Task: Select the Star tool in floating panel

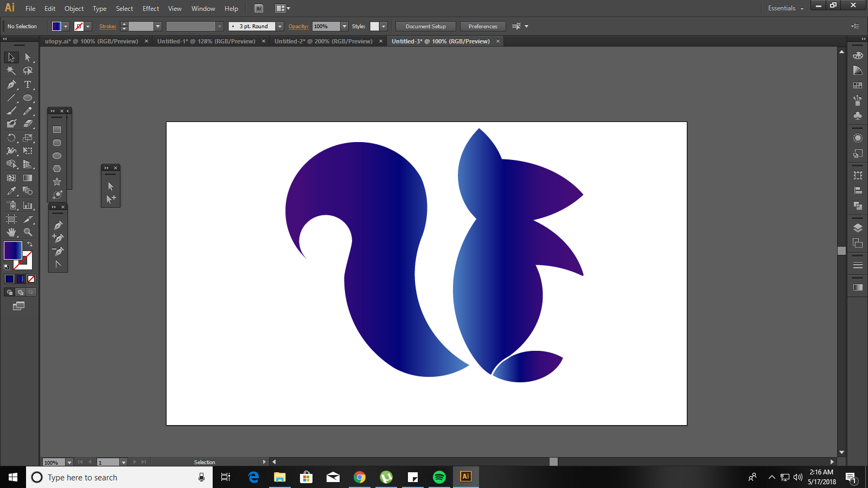Action: point(57,182)
